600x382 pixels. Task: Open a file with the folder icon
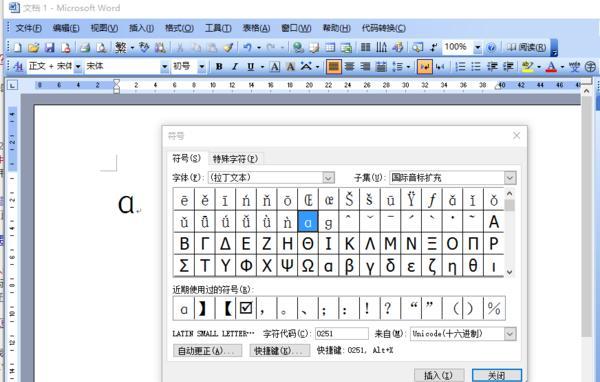[33, 47]
